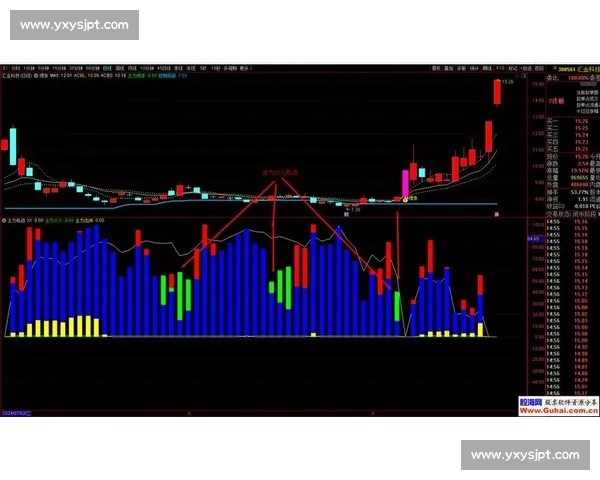600x480 pixels.
Task: Click the blue highlighted value on price axis
Action: click(x=533, y=240)
